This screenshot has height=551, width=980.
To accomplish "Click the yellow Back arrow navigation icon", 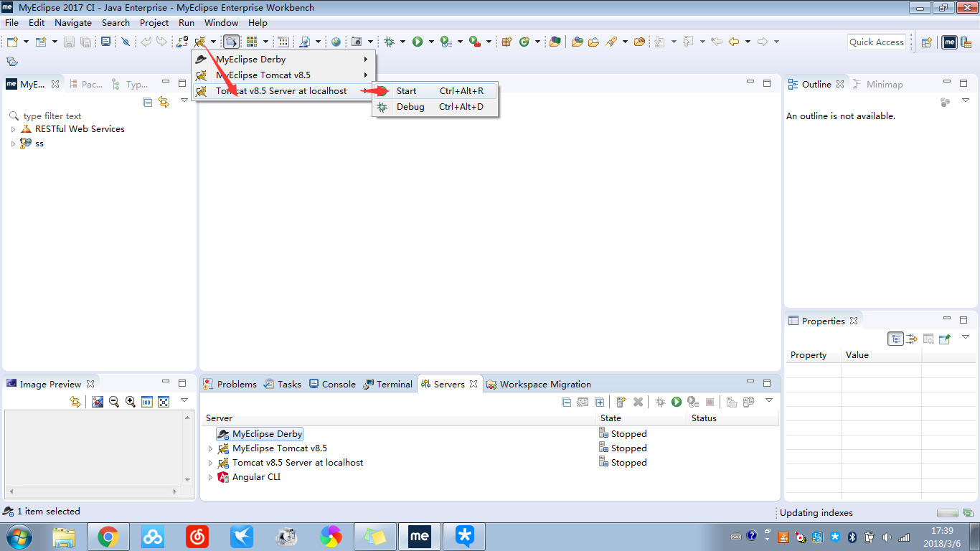I will [x=734, y=42].
